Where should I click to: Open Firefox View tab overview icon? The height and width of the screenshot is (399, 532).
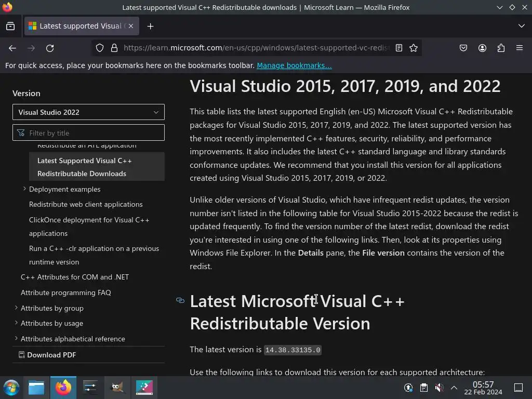click(x=10, y=26)
